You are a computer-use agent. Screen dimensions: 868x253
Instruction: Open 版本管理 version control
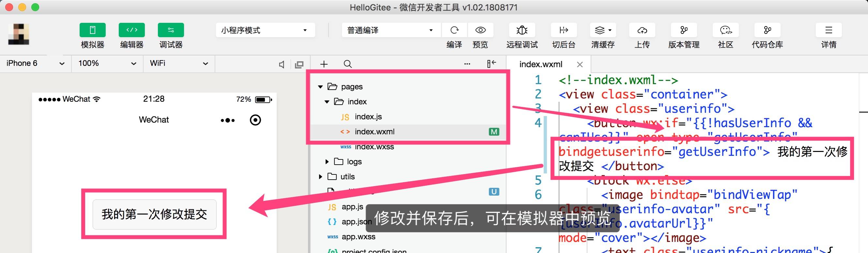[684, 30]
